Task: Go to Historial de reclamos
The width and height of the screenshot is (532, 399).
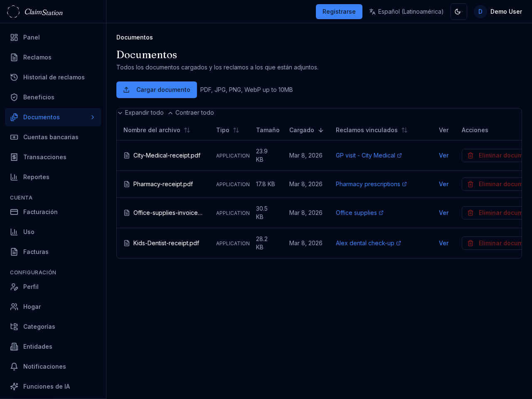Action: [x=54, y=77]
